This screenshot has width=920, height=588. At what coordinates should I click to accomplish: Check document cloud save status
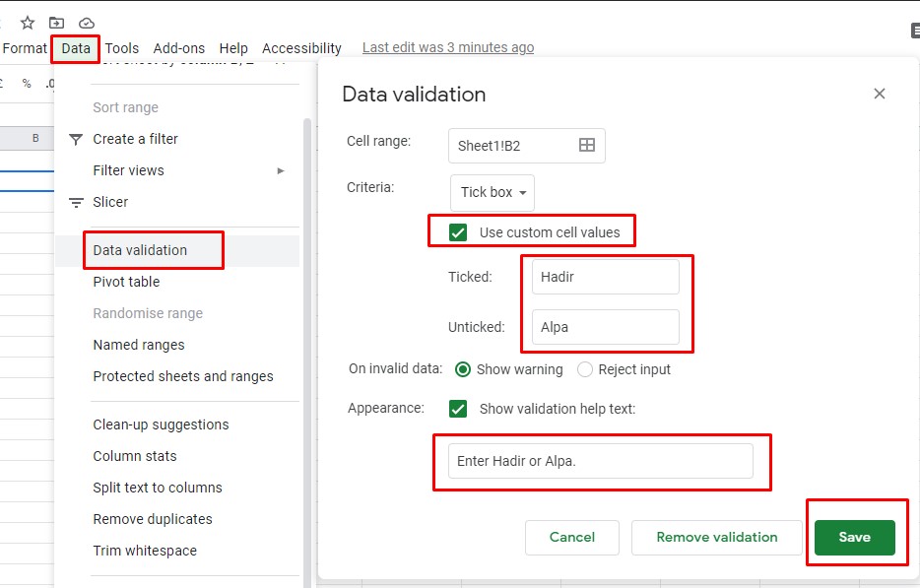click(88, 22)
